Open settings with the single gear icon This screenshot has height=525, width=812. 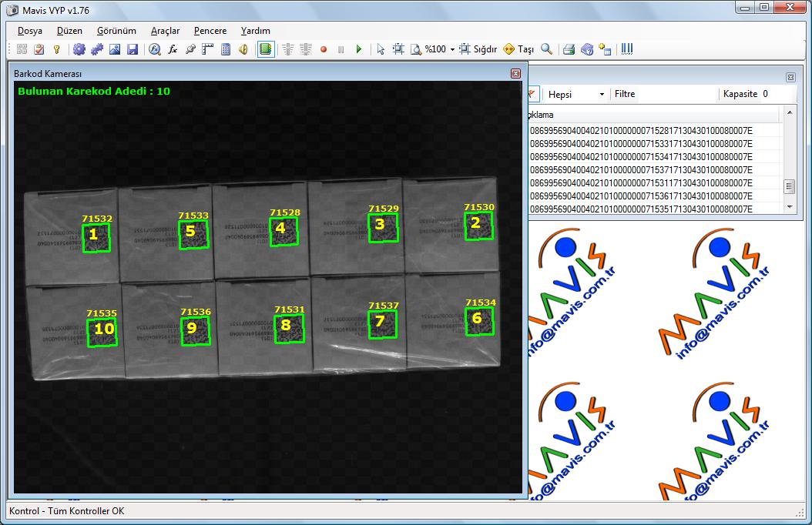coord(79,49)
